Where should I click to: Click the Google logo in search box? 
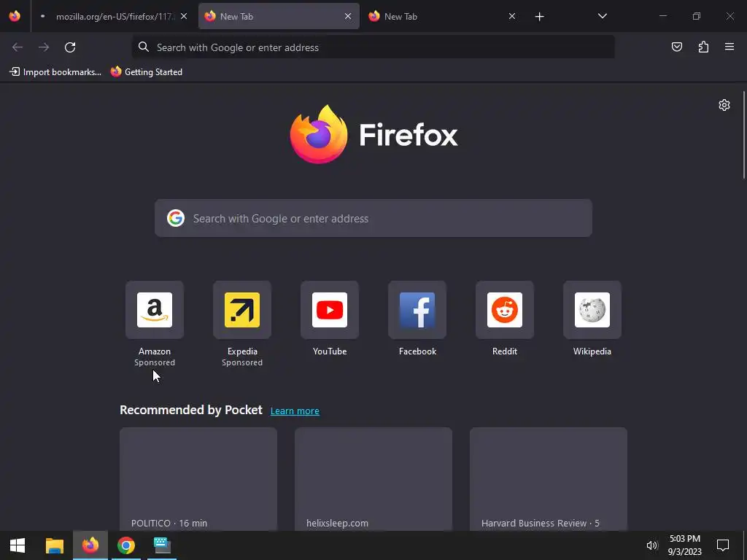point(176,218)
